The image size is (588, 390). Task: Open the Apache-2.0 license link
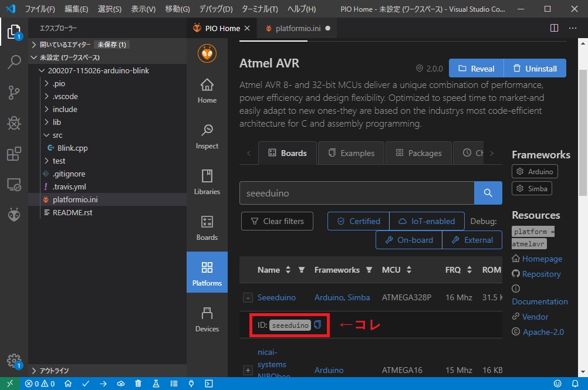[x=543, y=332]
